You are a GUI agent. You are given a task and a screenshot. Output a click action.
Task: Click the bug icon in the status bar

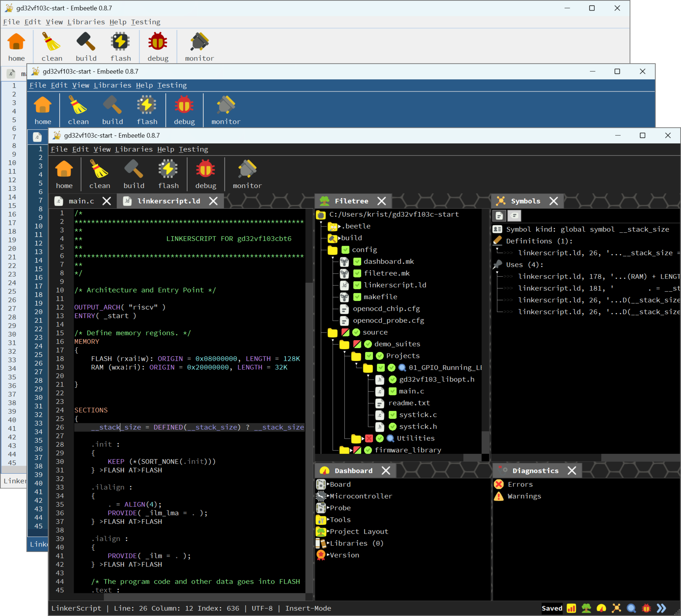(x=646, y=608)
